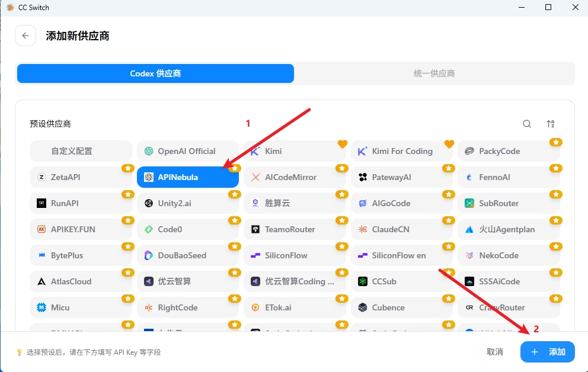Select the Micu provider
Screen dimensions: 588x372
click(x=81, y=307)
